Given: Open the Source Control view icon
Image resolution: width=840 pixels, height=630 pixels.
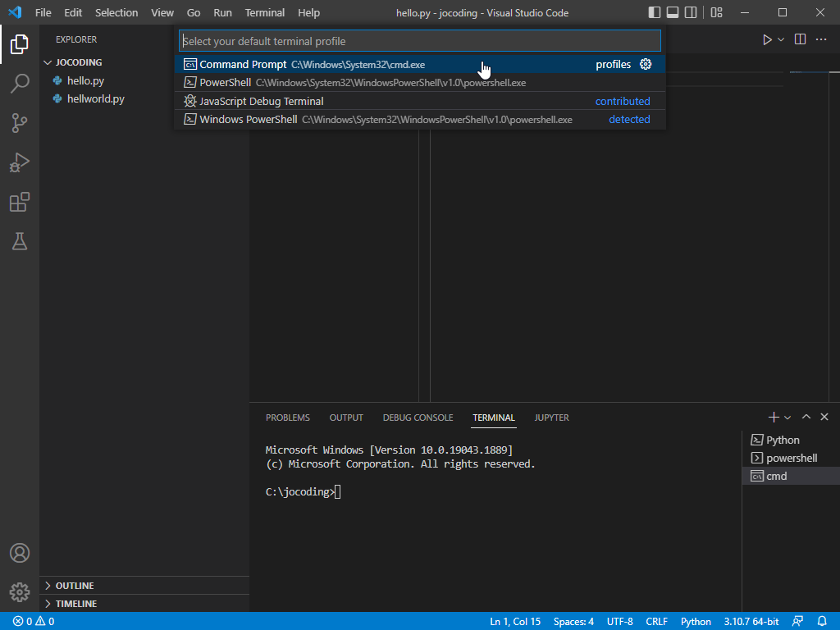Looking at the screenshot, I should (x=20, y=123).
